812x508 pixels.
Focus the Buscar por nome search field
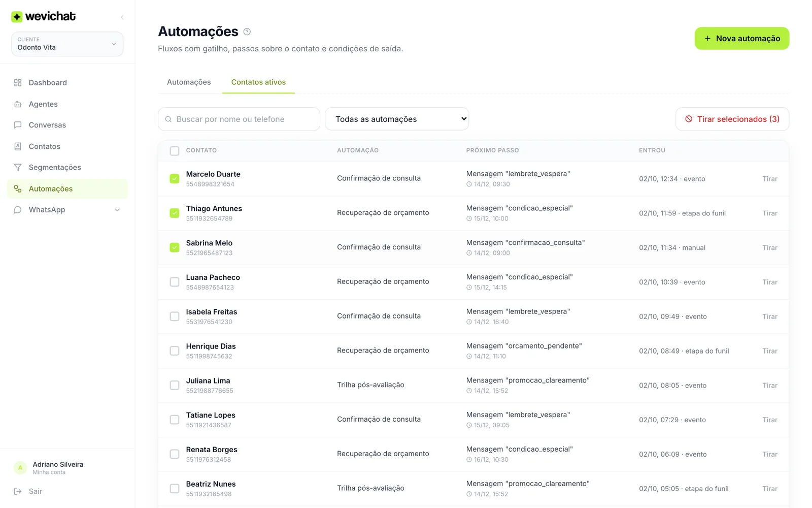[x=239, y=119]
